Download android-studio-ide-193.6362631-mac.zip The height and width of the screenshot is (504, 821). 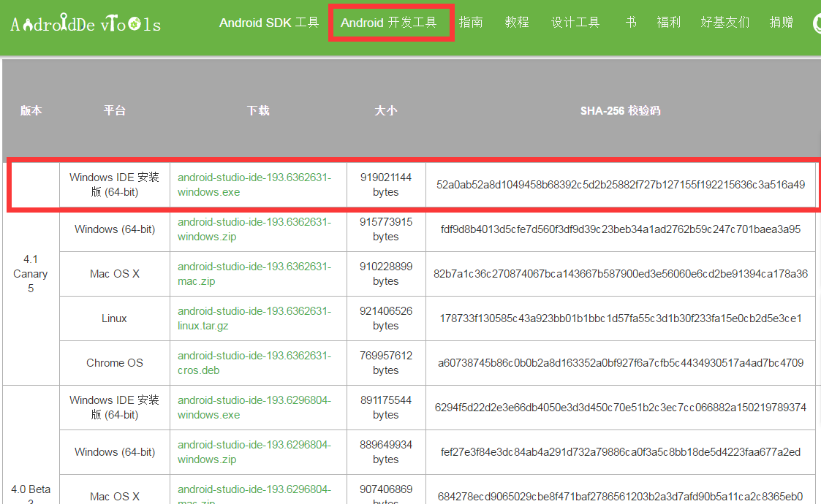tap(254, 274)
